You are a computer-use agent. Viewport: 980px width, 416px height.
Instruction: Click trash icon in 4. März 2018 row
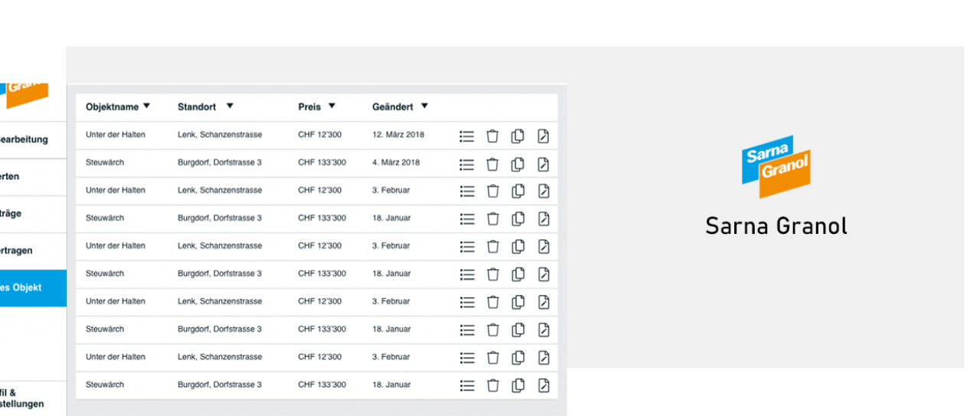pyautogui.click(x=492, y=164)
